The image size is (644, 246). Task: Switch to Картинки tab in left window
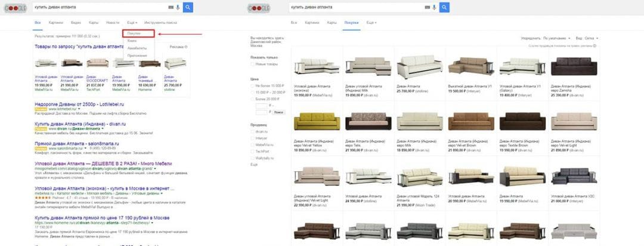coord(56,23)
